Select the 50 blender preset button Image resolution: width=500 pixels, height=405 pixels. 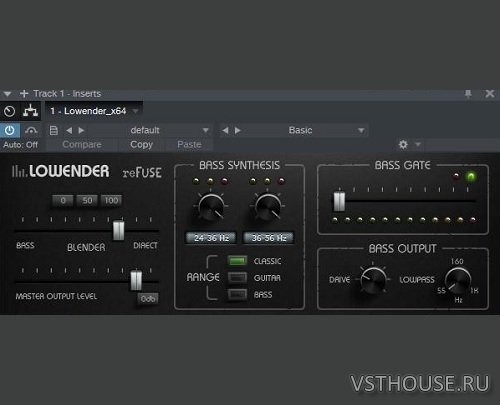pyautogui.click(x=87, y=200)
